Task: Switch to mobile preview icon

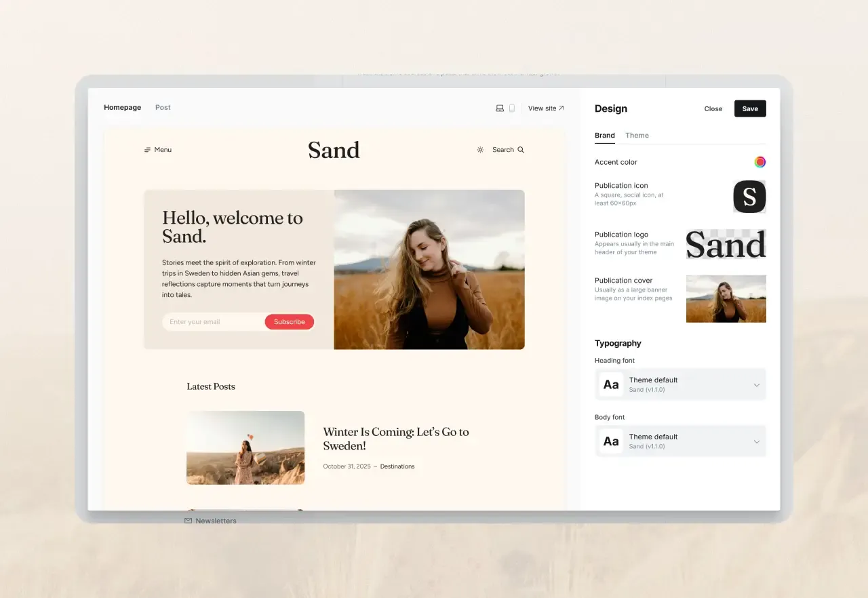Action: pos(512,108)
